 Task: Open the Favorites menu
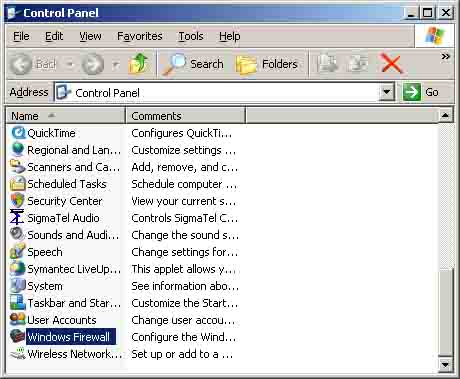pyautogui.click(x=140, y=36)
